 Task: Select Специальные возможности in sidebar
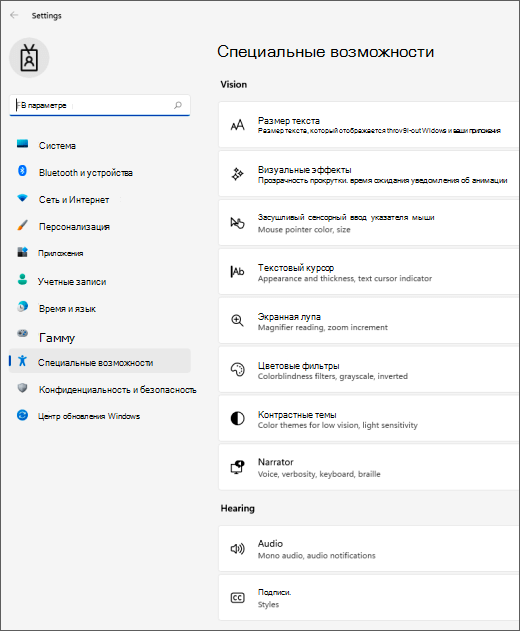[100, 361]
